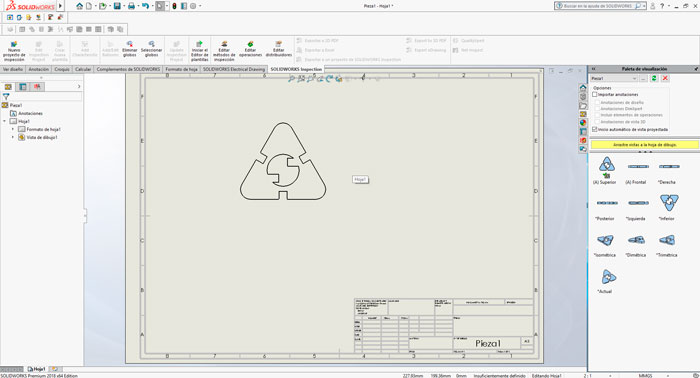Clear the view palette with the red X
Viewport: 700px width, 378px height.
click(665, 78)
